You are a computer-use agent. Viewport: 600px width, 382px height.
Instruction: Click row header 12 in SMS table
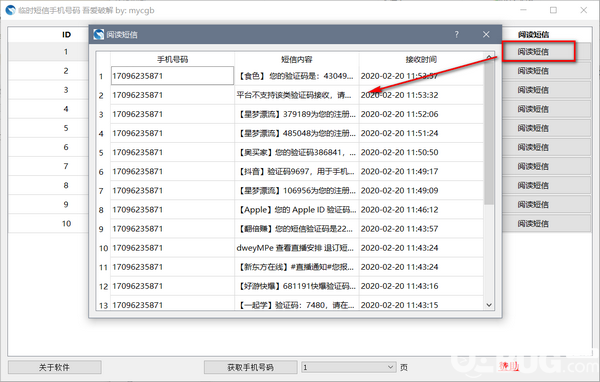pyautogui.click(x=103, y=286)
